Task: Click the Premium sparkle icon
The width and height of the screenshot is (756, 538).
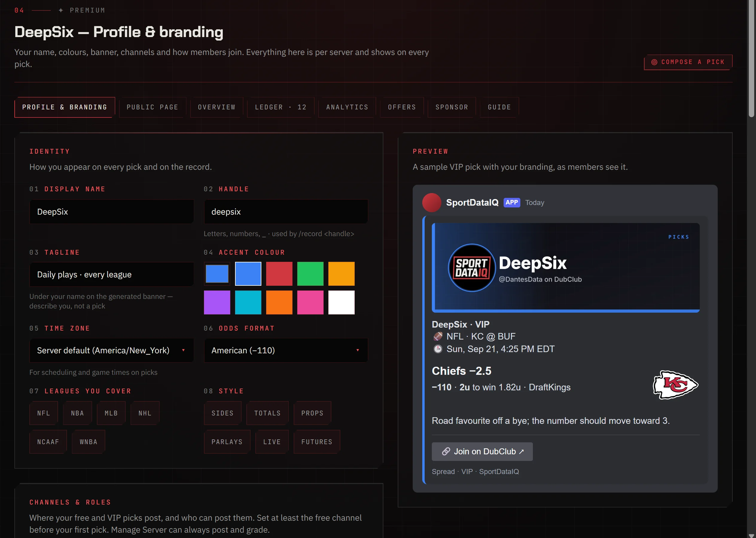Action: pos(61,10)
